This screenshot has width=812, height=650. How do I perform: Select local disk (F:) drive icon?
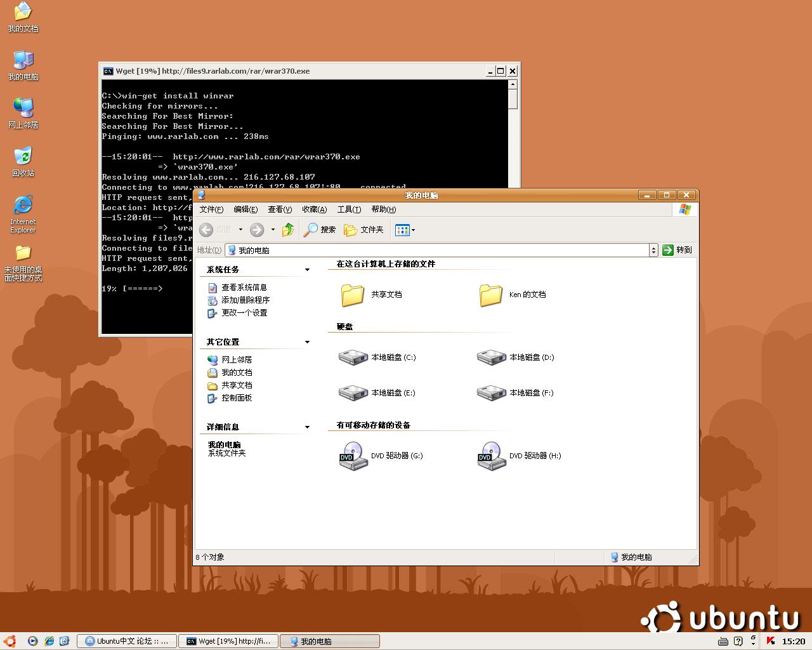click(492, 393)
